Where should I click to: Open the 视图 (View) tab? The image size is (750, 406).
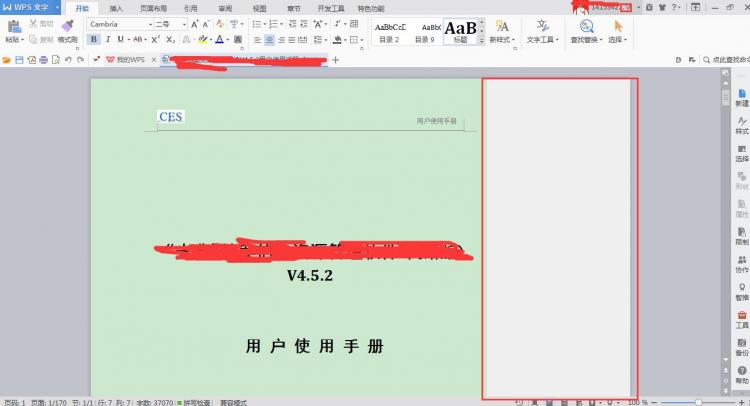click(260, 8)
